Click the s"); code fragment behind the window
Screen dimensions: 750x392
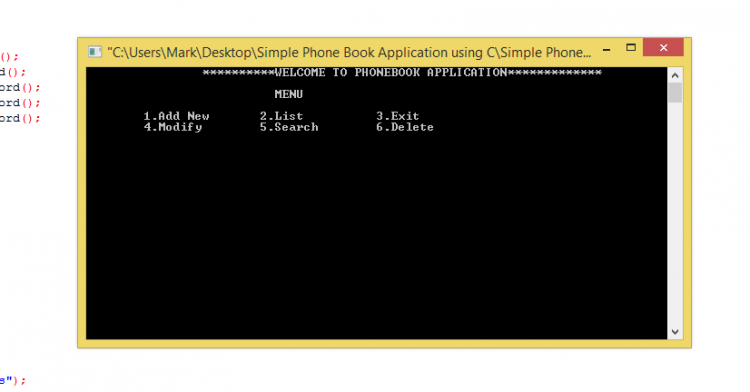point(12,381)
